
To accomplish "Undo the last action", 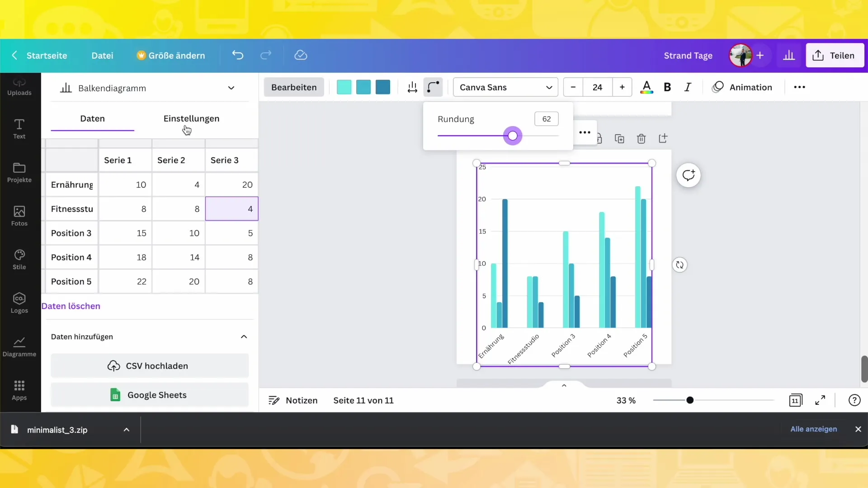I will [x=238, y=55].
